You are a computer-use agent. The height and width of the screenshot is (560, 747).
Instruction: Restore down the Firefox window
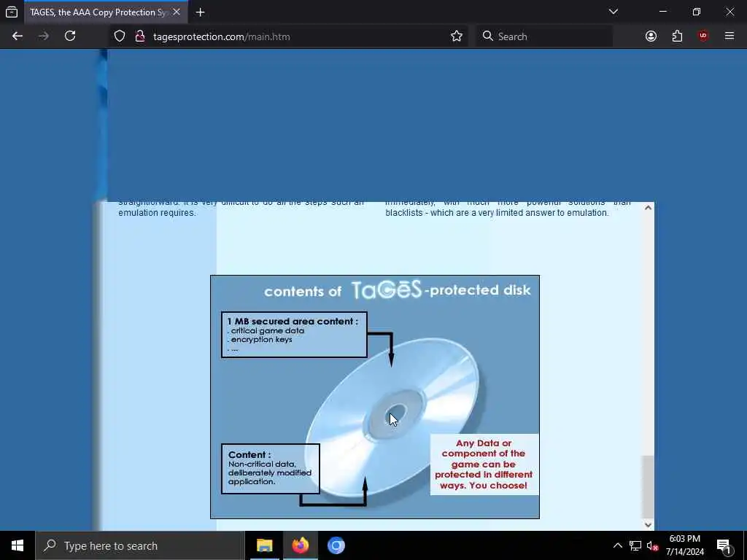click(x=696, y=12)
